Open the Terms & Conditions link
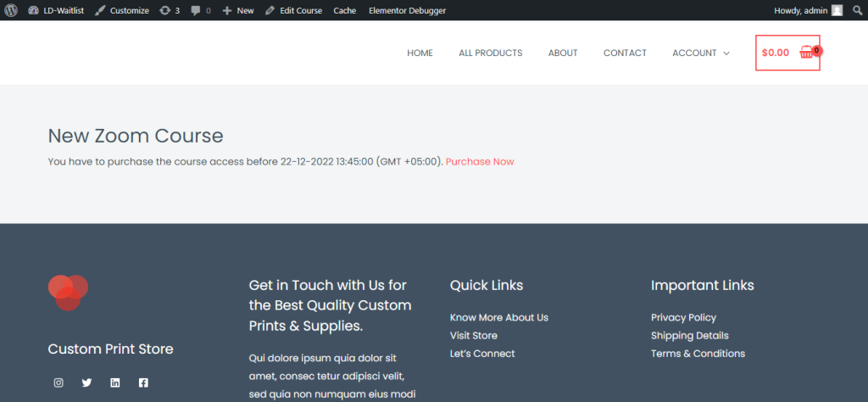This screenshot has width=868, height=402. point(698,354)
